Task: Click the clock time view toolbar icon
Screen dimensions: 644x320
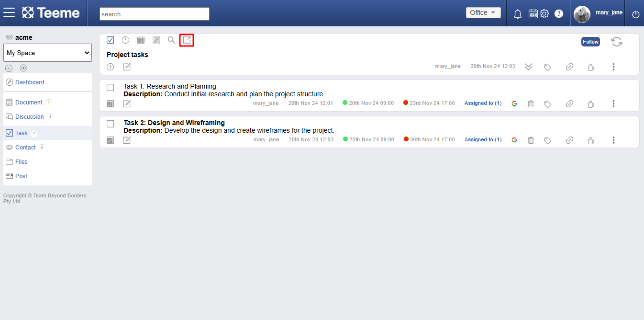Action: pos(125,40)
